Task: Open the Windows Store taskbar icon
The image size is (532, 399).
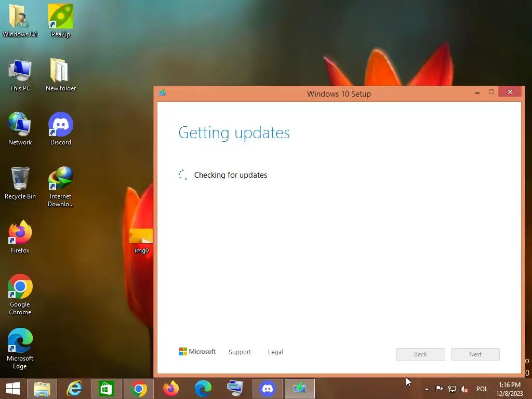Action: tap(106, 389)
